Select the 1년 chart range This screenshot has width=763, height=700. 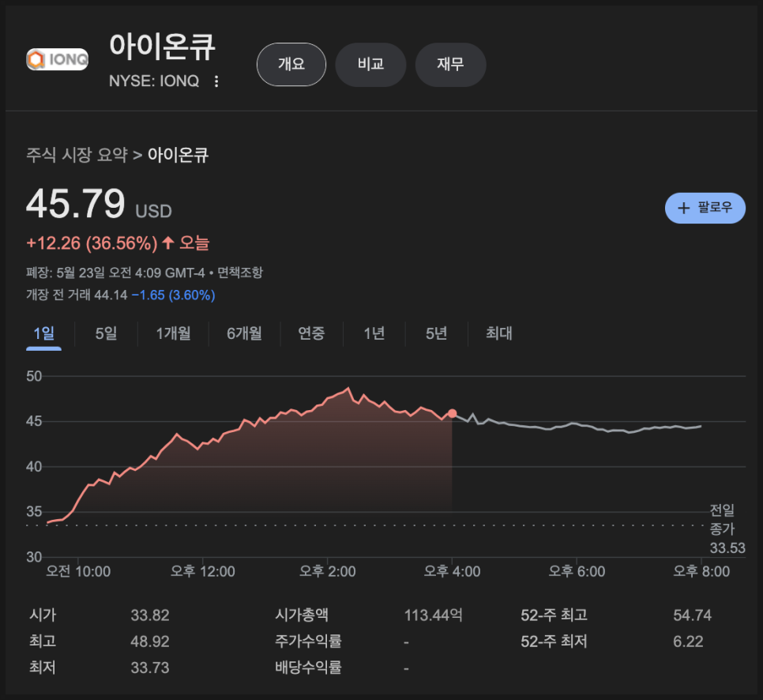pos(374,334)
